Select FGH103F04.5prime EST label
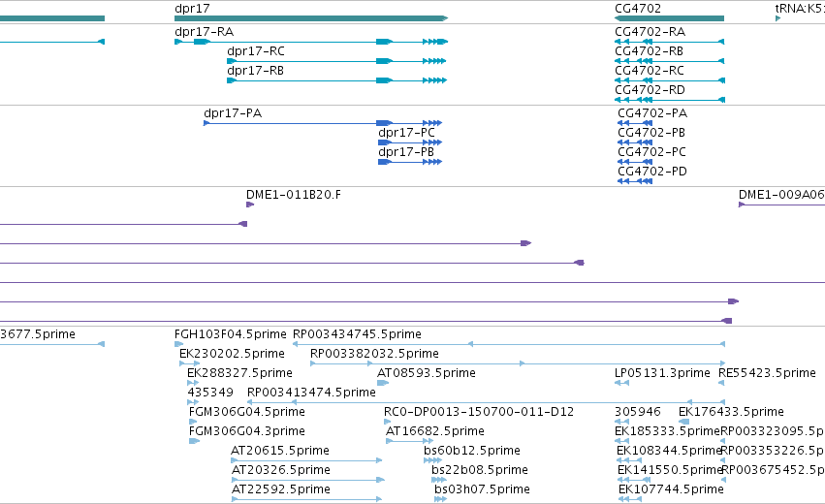The image size is (825, 504). (x=231, y=334)
